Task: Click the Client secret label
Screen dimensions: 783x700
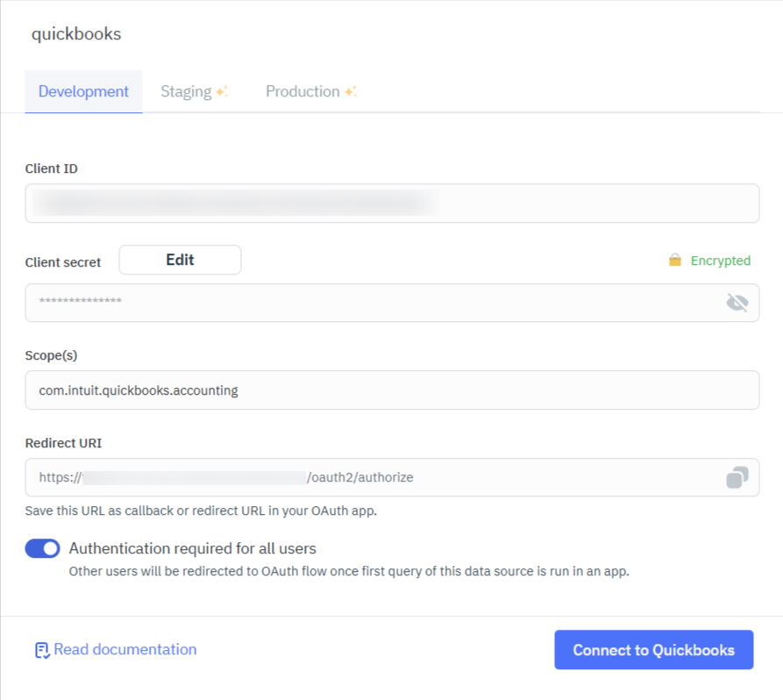Action: pos(63,262)
